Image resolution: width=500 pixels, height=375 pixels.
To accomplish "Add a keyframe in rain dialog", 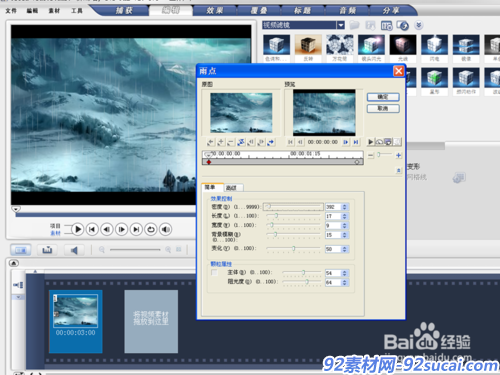I will pos(220,142).
